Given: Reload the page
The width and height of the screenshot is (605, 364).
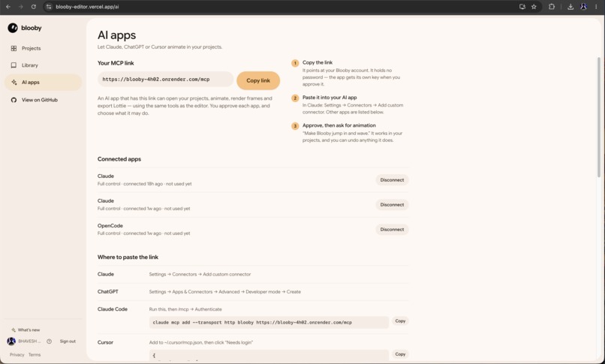Looking at the screenshot, I should click(x=34, y=7).
